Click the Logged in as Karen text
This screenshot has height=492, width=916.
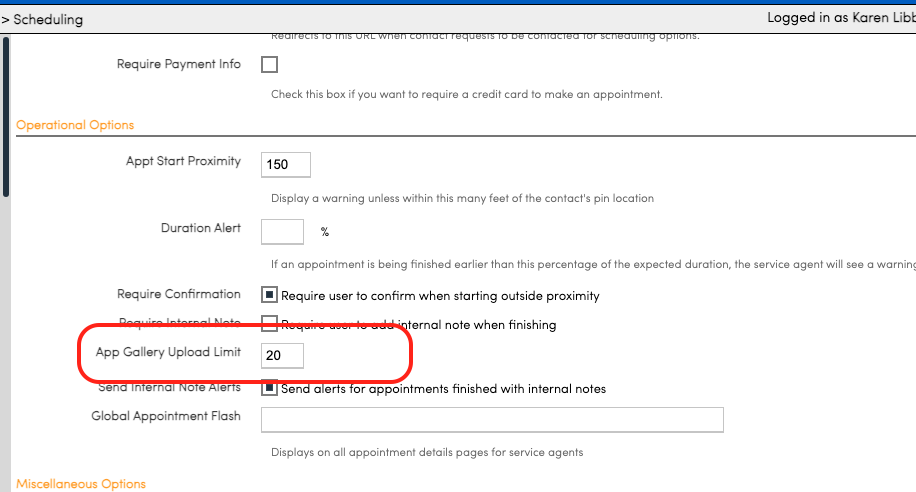point(840,18)
